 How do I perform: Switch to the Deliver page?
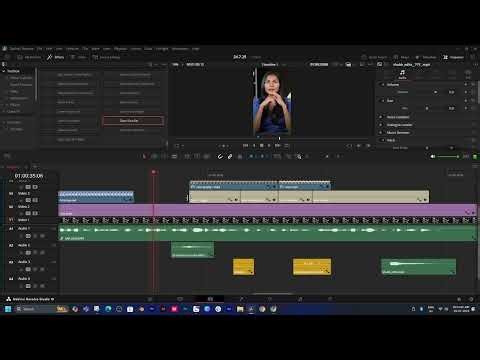click(x=330, y=299)
